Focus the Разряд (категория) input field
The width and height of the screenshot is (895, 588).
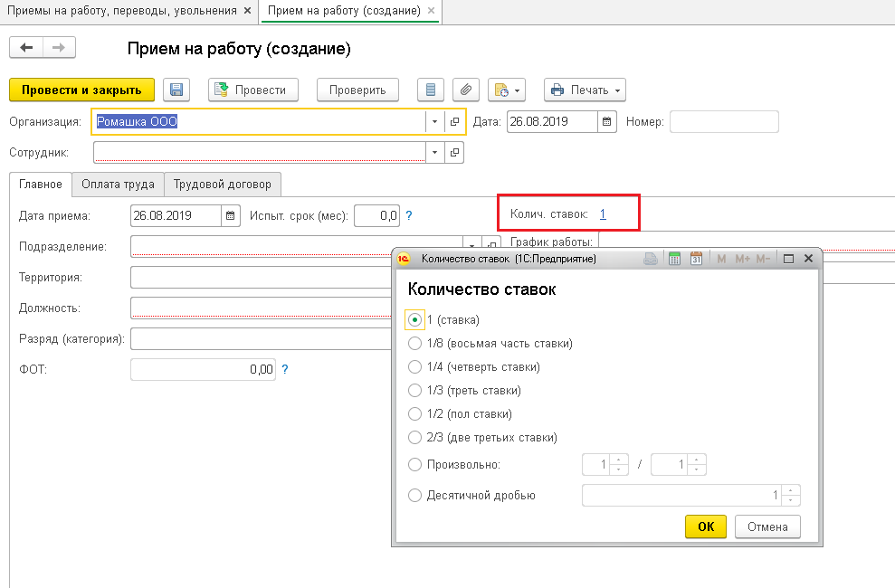261,338
